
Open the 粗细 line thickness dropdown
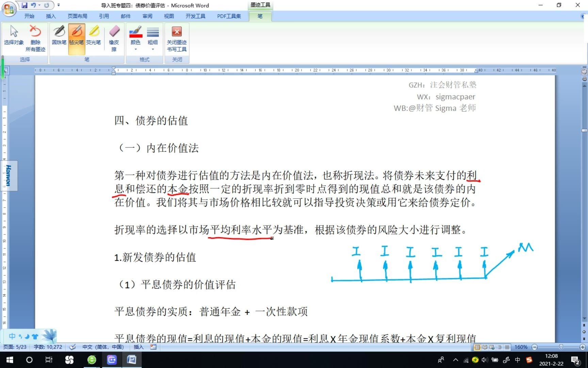[x=153, y=38]
